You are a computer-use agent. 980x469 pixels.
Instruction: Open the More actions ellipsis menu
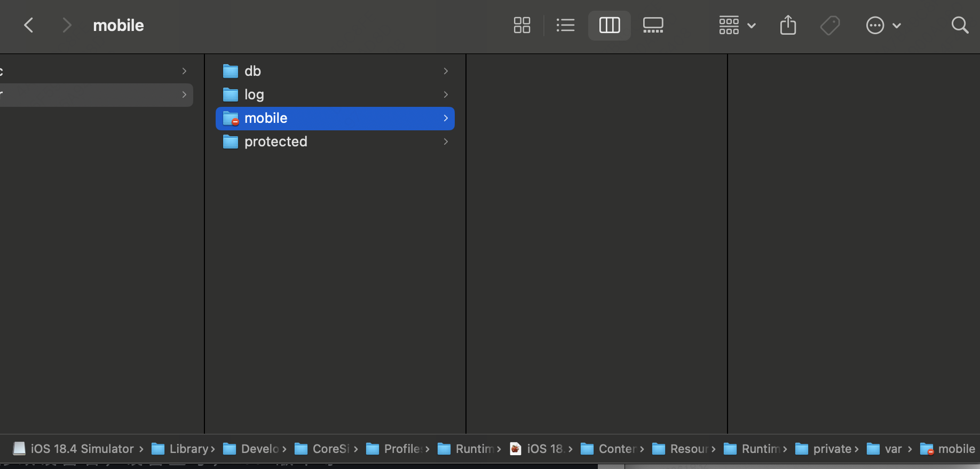[x=883, y=25]
